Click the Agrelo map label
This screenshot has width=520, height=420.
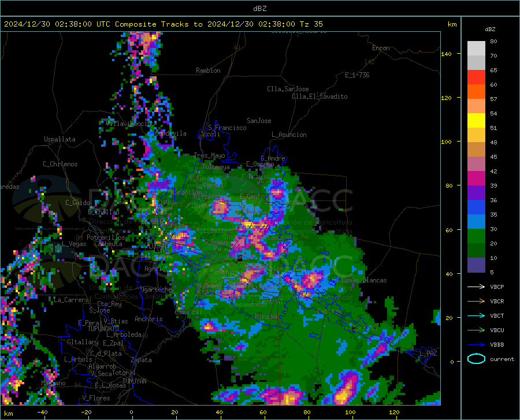[155, 269]
